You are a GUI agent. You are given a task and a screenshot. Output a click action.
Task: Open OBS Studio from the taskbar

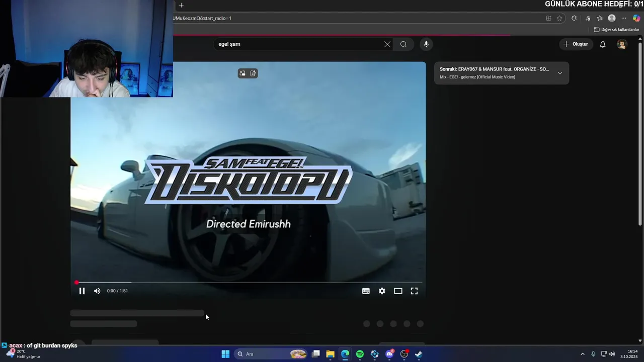(404, 354)
